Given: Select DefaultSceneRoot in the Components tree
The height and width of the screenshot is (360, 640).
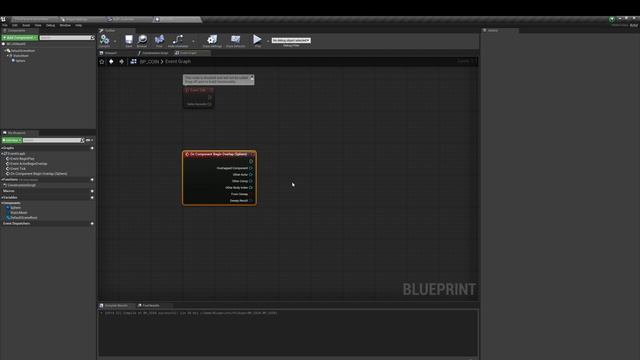Looking at the screenshot, I should click(22, 51).
